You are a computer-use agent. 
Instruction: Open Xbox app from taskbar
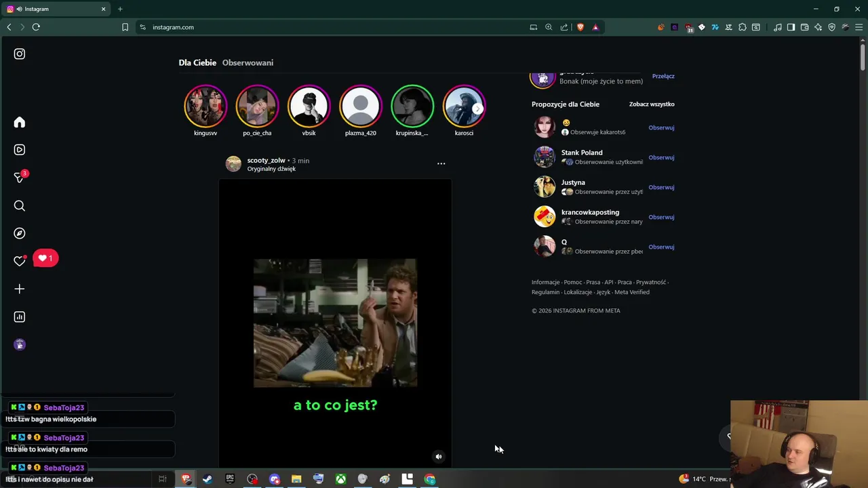[x=340, y=479]
